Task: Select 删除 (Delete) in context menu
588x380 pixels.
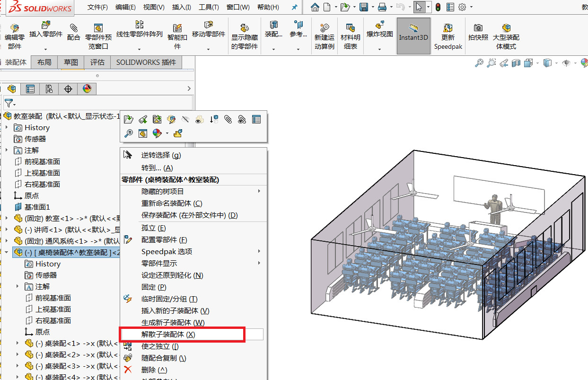Action: pyautogui.click(x=154, y=370)
